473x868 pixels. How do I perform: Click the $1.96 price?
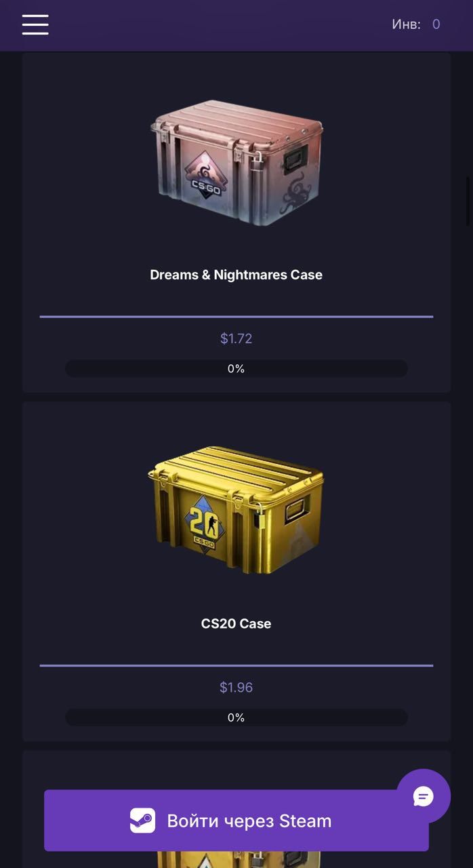(x=236, y=688)
